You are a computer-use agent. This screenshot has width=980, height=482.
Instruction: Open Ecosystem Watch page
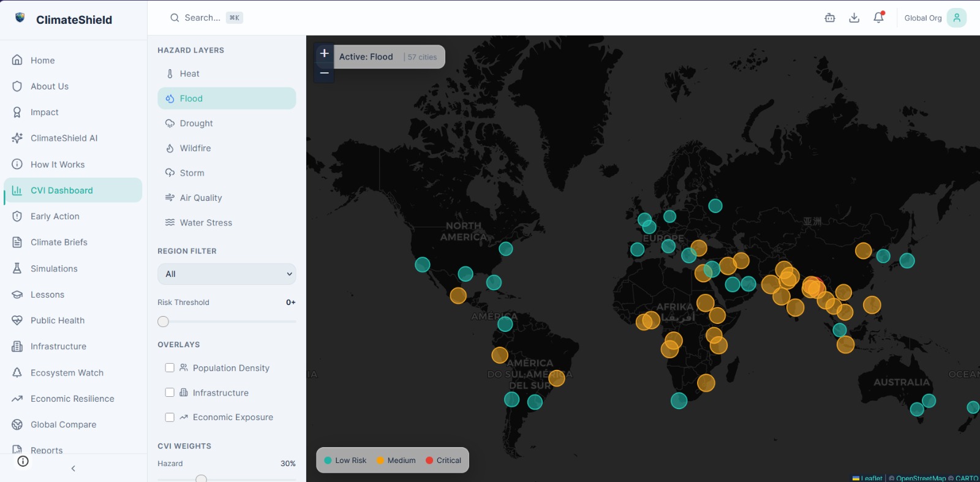73,372
